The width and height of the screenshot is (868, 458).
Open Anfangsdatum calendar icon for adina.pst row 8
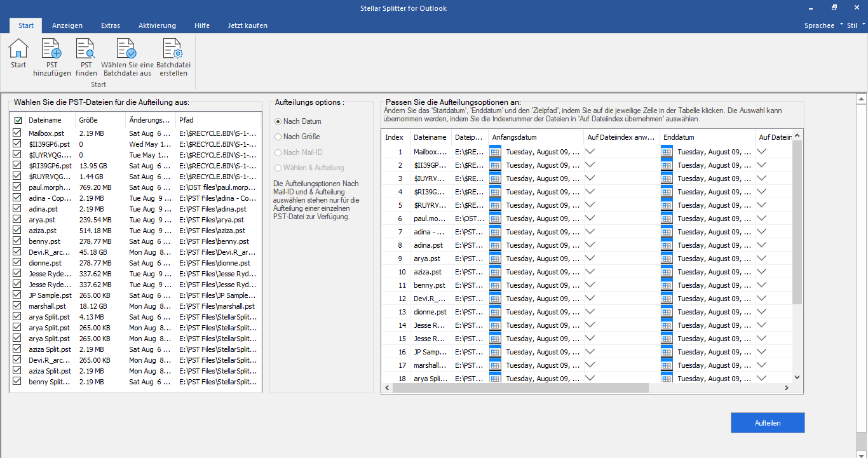[x=496, y=245]
